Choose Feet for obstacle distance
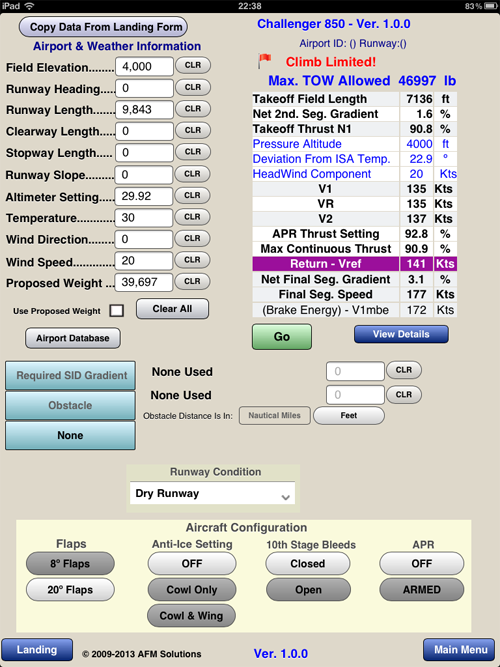Image resolution: width=500 pixels, height=667 pixels. click(349, 416)
